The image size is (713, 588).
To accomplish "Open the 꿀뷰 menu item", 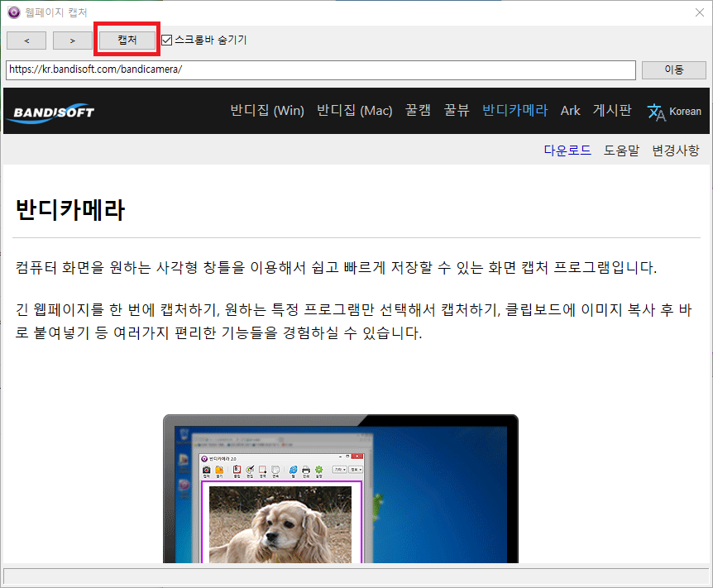I will click(x=457, y=110).
